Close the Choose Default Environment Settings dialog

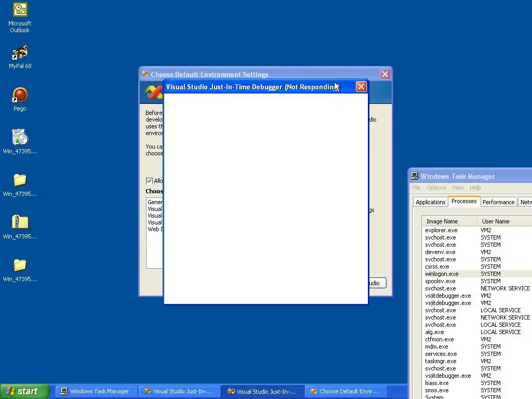coord(385,74)
